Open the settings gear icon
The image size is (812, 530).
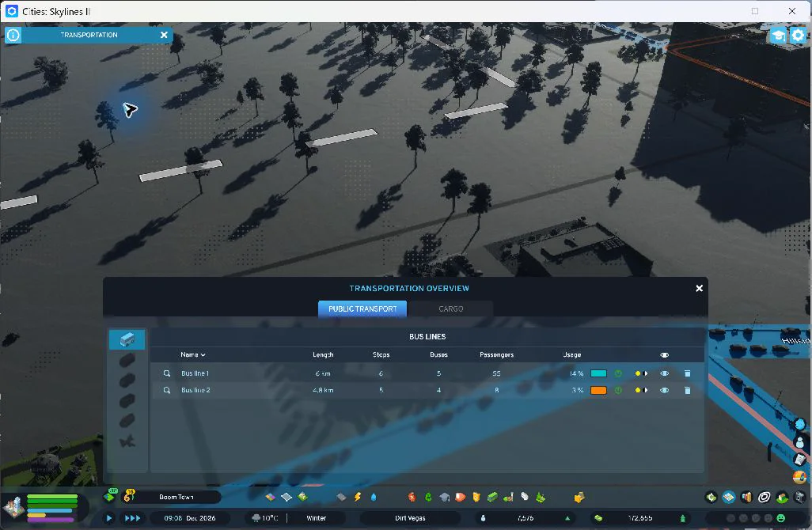(798, 35)
